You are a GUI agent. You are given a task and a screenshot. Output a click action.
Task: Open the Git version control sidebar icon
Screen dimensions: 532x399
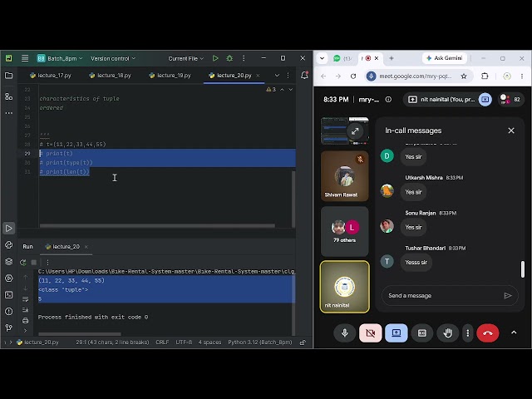pos(9,328)
